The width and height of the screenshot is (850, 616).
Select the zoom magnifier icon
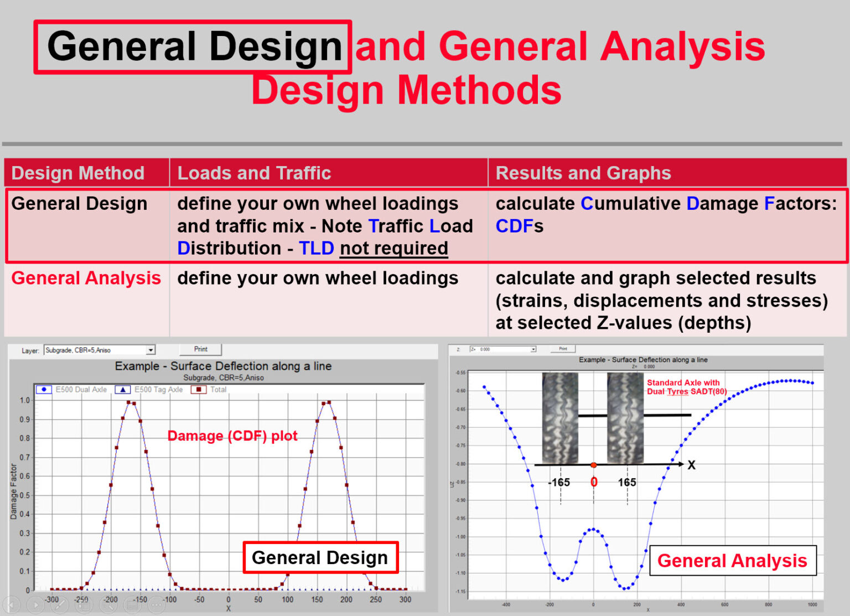(x=108, y=605)
